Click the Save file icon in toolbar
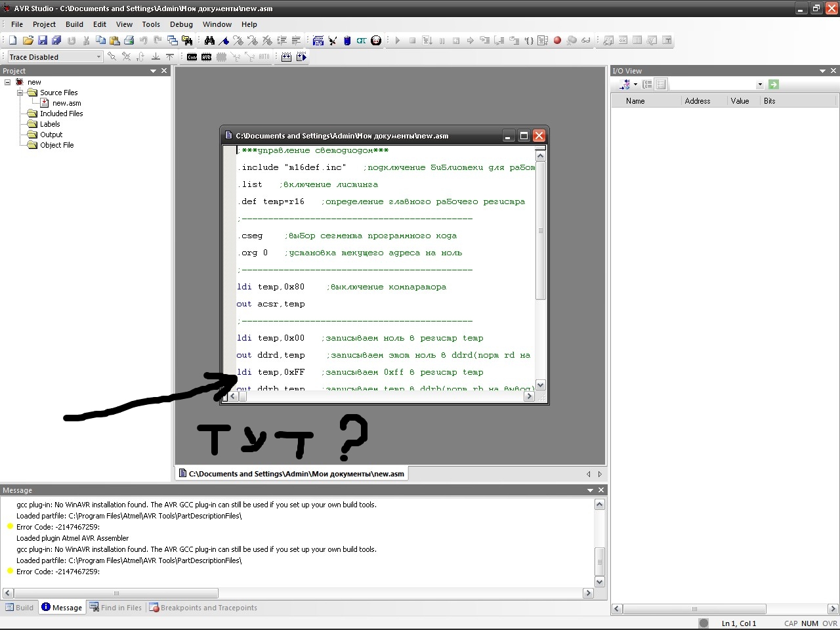Screen dimensions: 840x630 click(x=43, y=41)
